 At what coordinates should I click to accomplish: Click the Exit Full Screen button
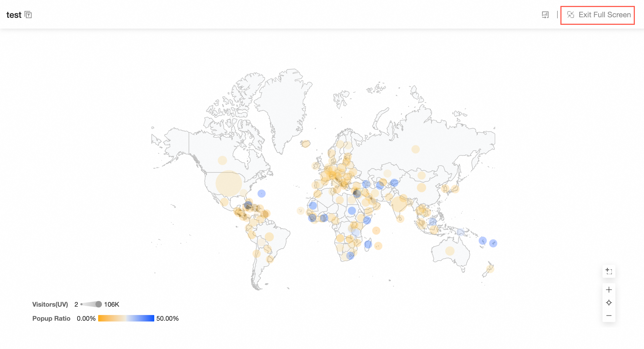(x=599, y=15)
